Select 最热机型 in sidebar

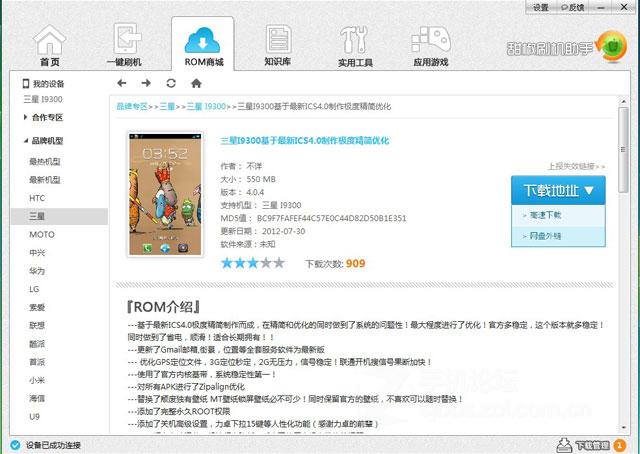tap(45, 162)
